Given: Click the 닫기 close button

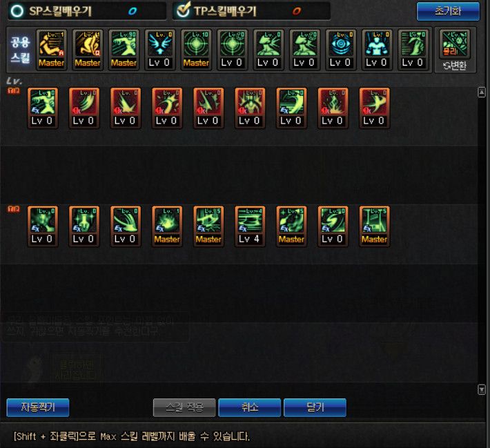Looking at the screenshot, I should tap(315, 407).
